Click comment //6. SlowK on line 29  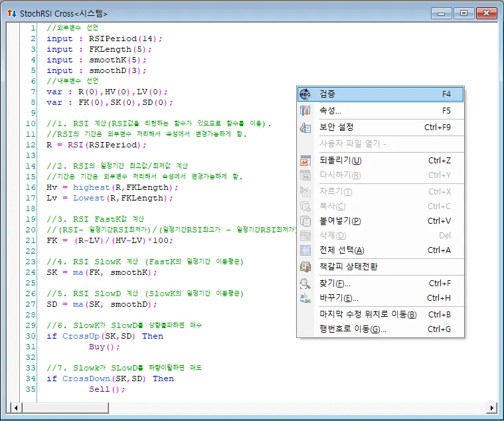pyautogui.click(x=124, y=325)
